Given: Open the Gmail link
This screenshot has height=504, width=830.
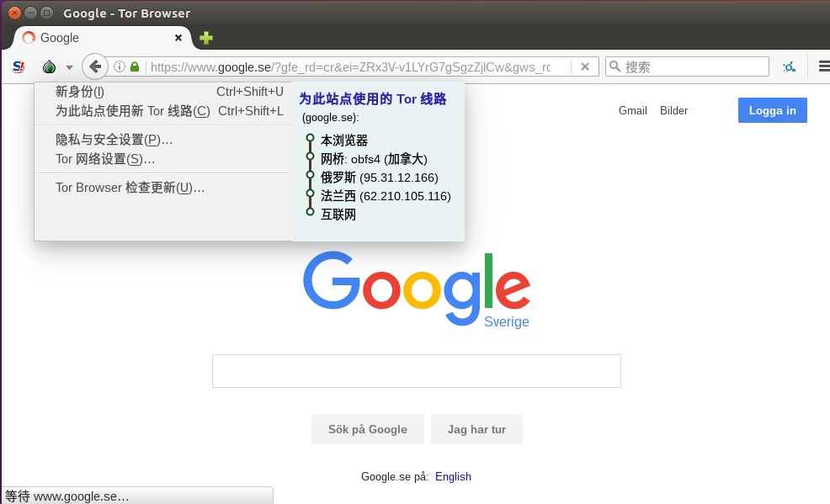Looking at the screenshot, I should click(632, 110).
